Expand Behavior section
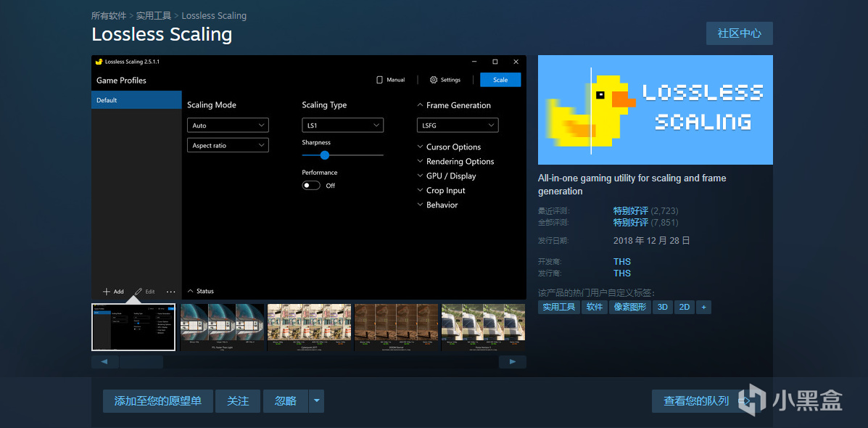Image resolution: width=868 pixels, height=428 pixels. 437,205
